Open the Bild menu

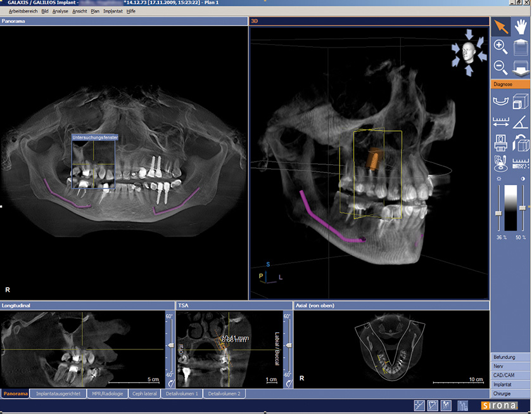point(45,11)
